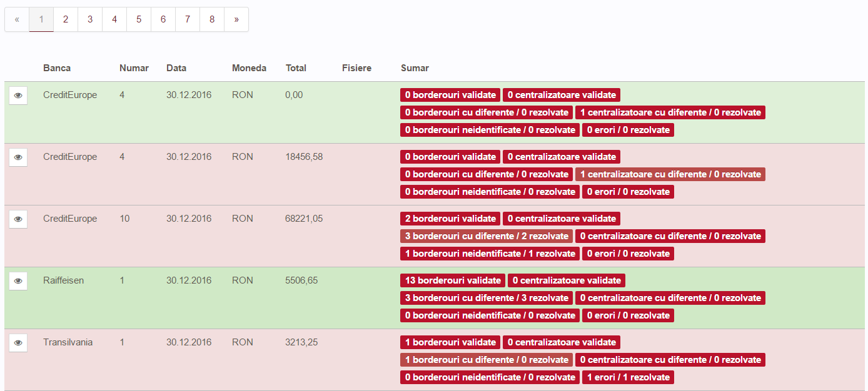
Task: Click the "1 erori / 1 rezolvate" badge
Action: coord(628,377)
